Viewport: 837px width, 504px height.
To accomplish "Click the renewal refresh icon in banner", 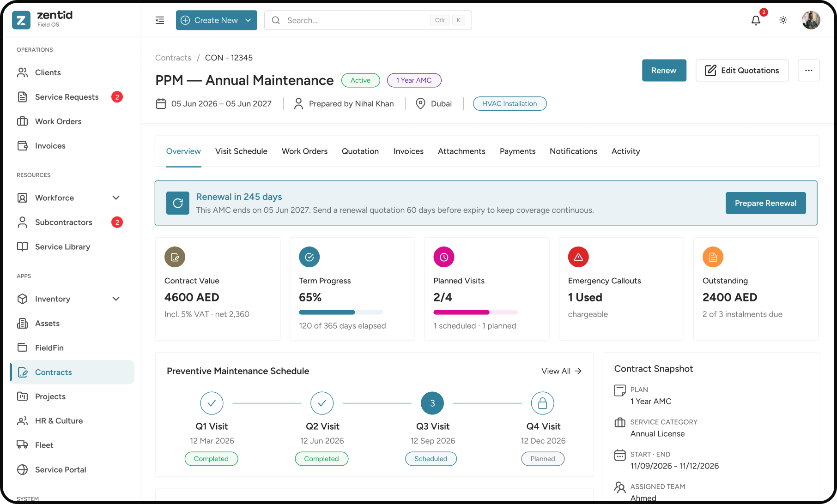I will click(x=178, y=203).
